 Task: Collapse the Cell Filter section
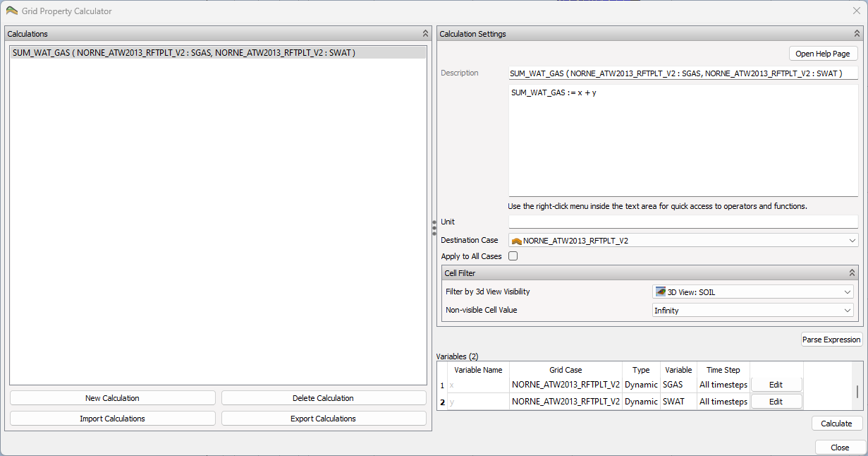coord(852,273)
